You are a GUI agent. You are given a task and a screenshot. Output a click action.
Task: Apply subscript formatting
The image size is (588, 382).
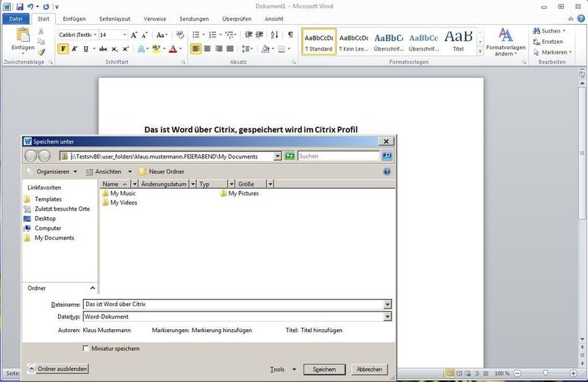point(115,49)
